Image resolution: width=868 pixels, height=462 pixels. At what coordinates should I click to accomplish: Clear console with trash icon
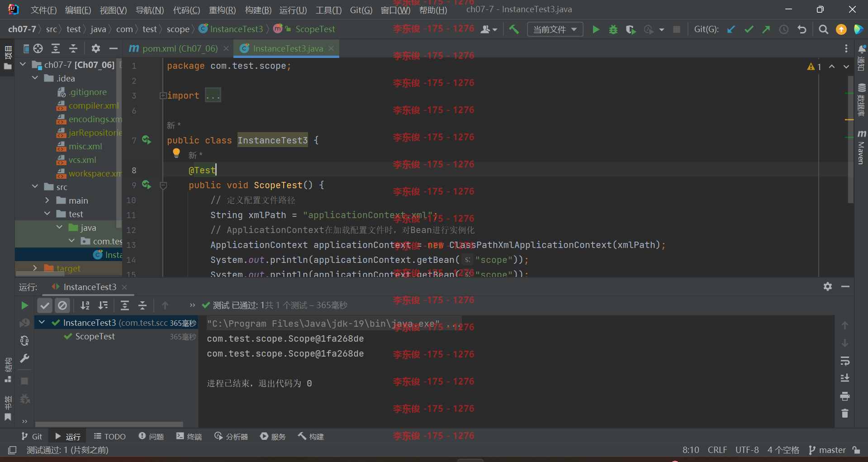click(844, 414)
